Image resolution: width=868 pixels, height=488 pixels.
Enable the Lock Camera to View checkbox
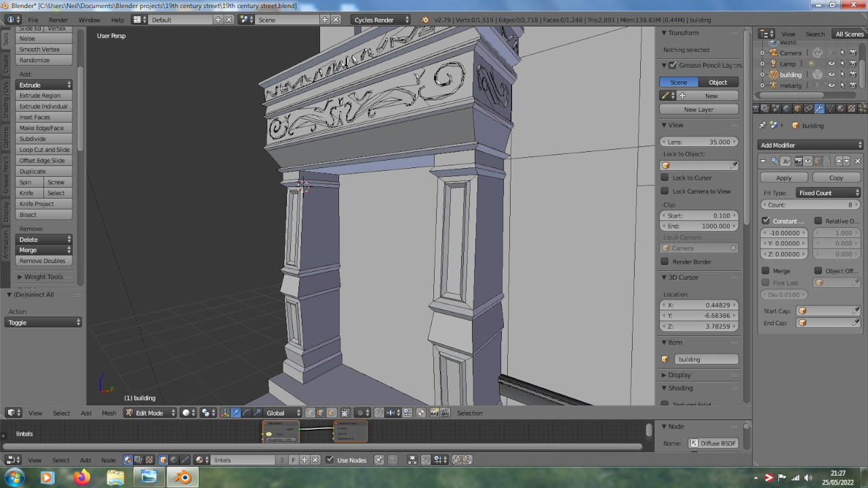665,191
